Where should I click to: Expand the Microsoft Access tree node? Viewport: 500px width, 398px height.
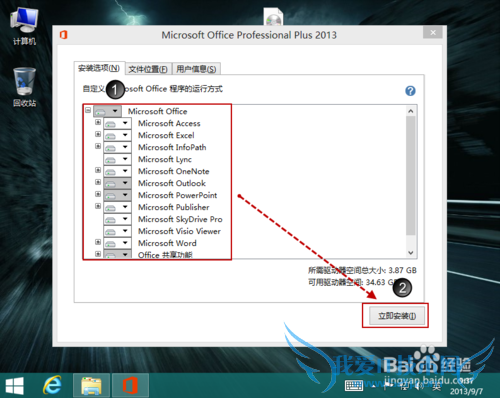(x=98, y=122)
